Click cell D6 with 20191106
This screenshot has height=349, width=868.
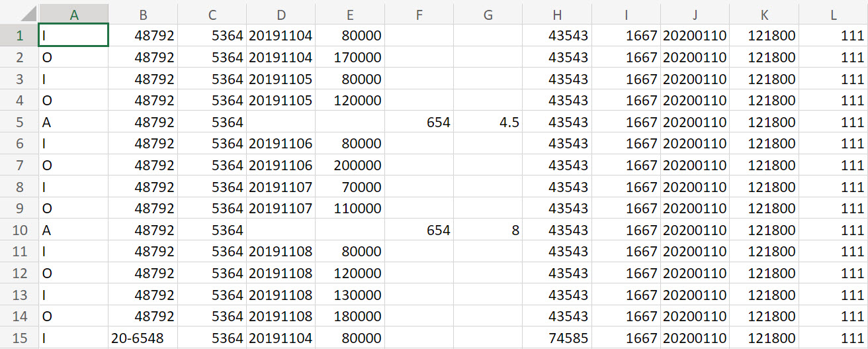281,144
